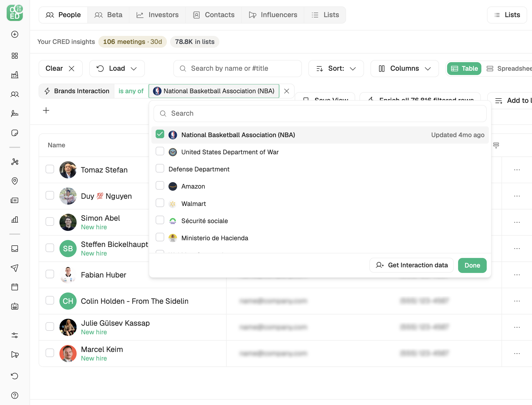Open the news feed icon in sidebar

[15, 200]
